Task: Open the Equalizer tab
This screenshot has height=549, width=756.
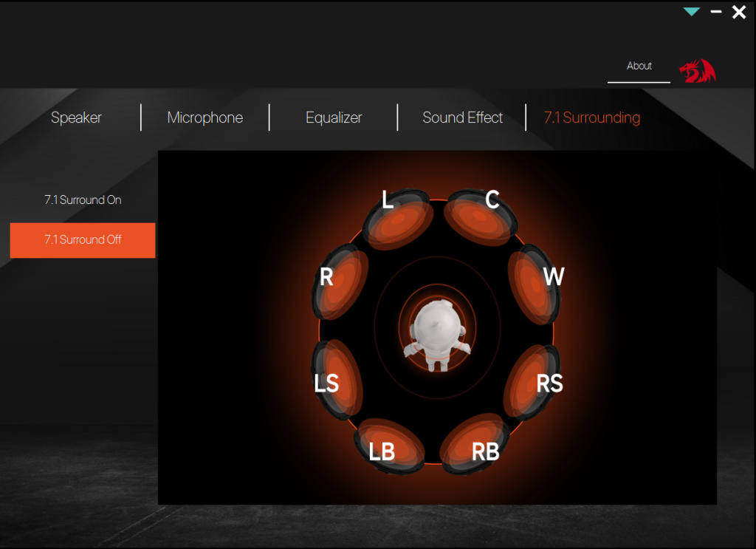Action: click(x=334, y=117)
